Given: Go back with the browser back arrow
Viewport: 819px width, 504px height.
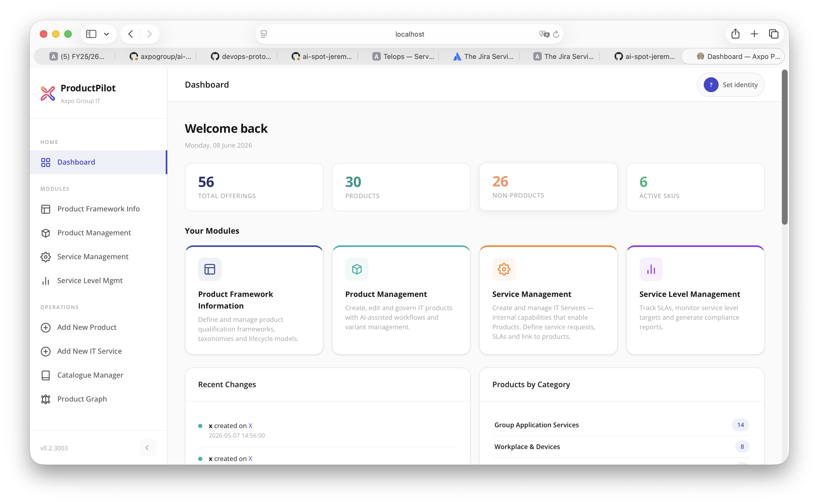Looking at the screenshot, I should click(x=131, y=34).
